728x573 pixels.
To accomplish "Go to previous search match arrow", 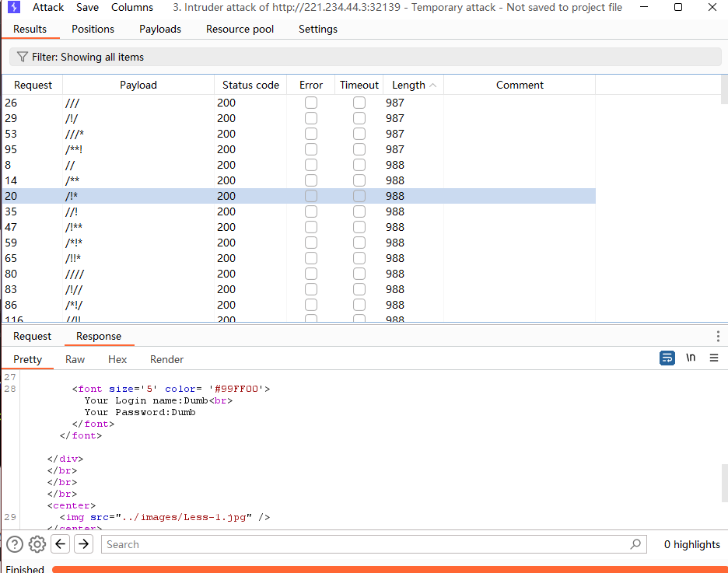I will point(61,544).
